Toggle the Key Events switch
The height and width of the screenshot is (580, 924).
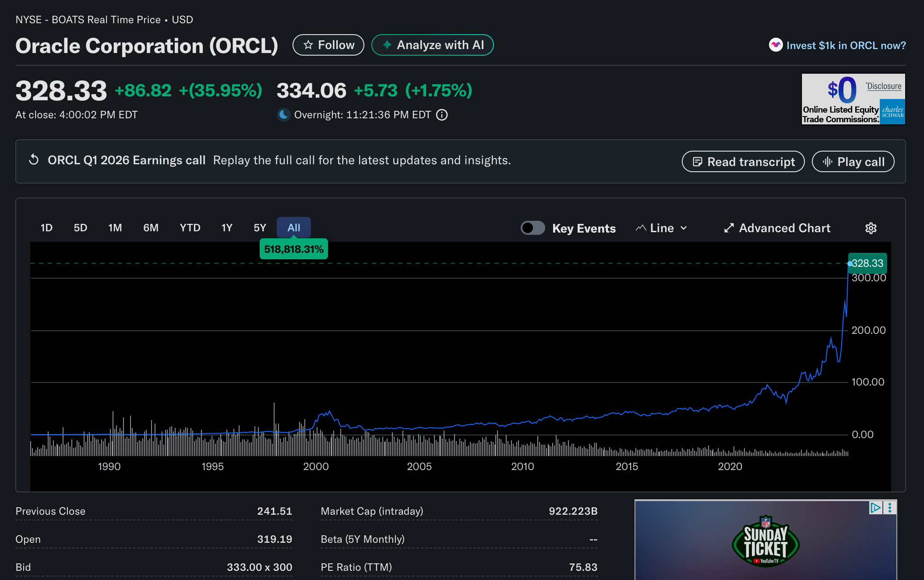pos(533,228)
